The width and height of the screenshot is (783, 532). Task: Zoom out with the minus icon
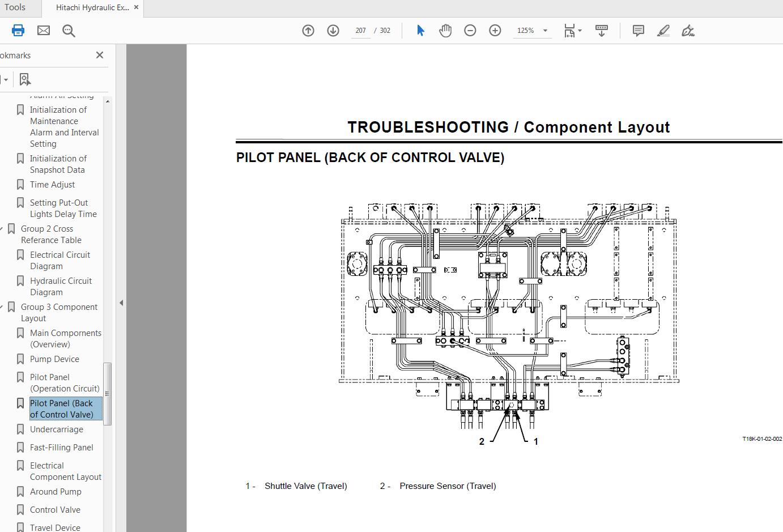pyautogui.click(x=470, y=31)
